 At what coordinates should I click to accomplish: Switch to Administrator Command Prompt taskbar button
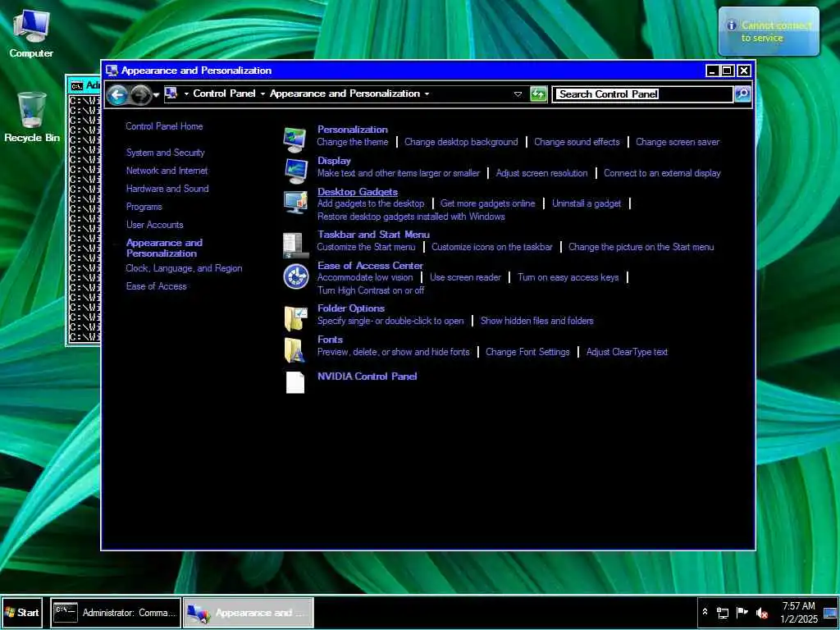tap(116, 612)
